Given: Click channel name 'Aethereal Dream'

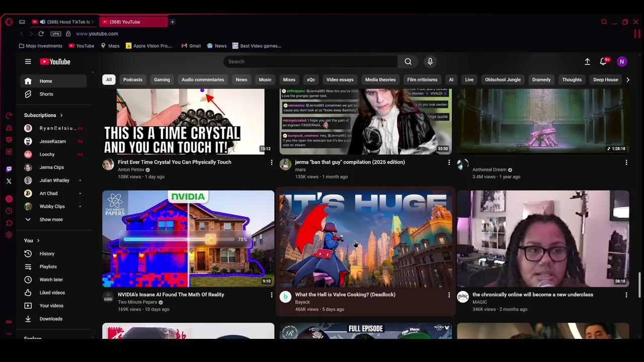Looking at the screenshot, I should coord(489,170).
